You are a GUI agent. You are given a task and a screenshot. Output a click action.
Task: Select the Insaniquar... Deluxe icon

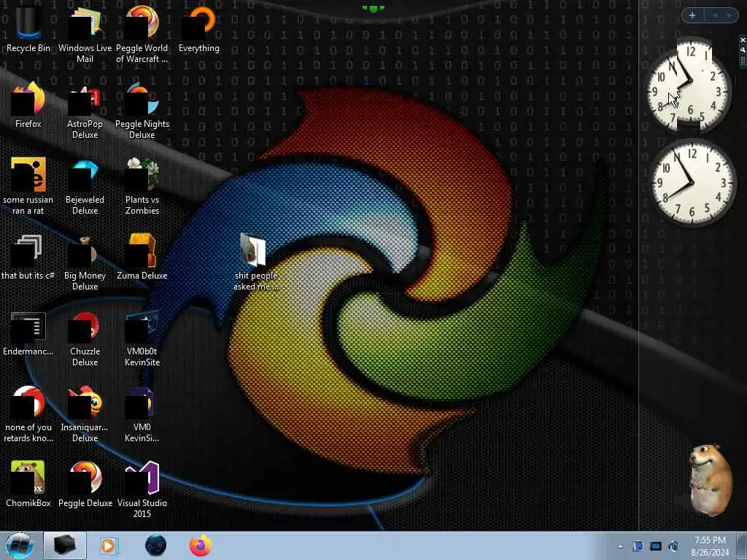pos(85,413)
